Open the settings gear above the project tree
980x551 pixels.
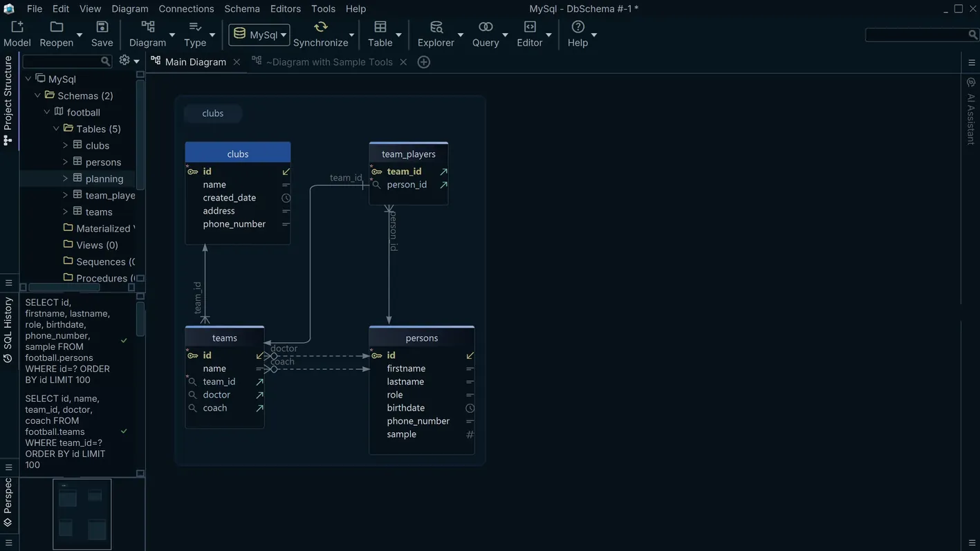tap(124, 60)
